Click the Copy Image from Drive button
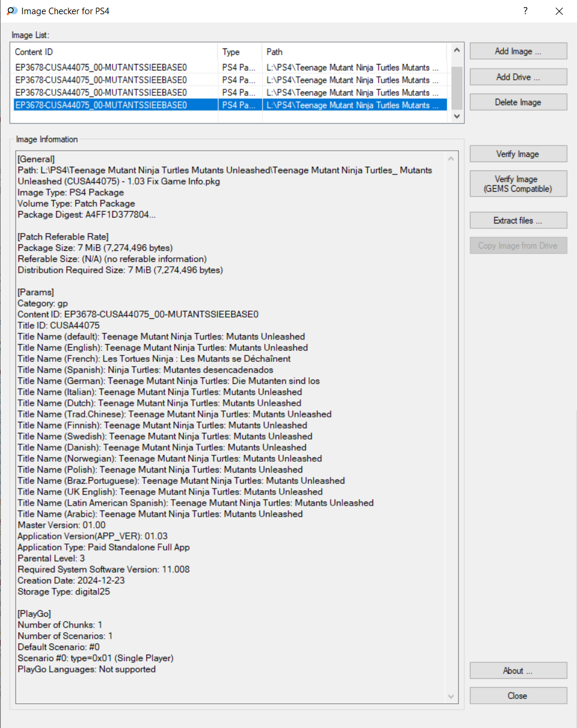Viewport: 577px width, 728px height. [x=518, y=245]
